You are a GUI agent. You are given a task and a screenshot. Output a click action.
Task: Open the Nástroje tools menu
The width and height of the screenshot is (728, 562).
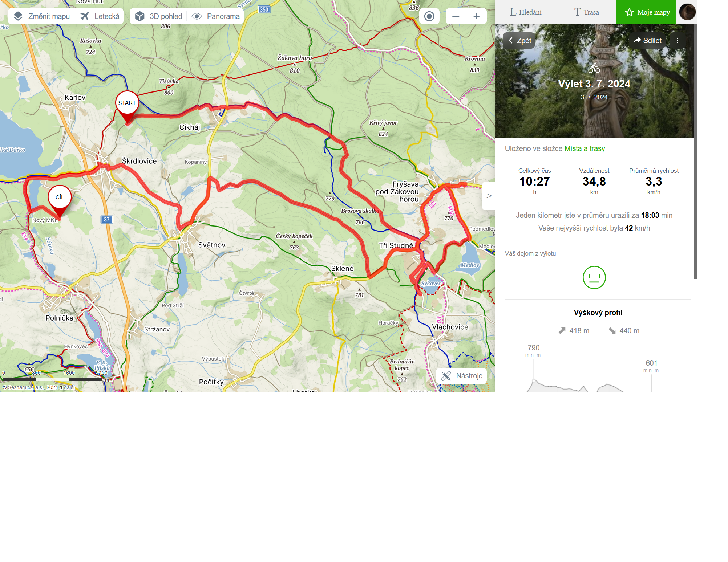click(461, 376)
